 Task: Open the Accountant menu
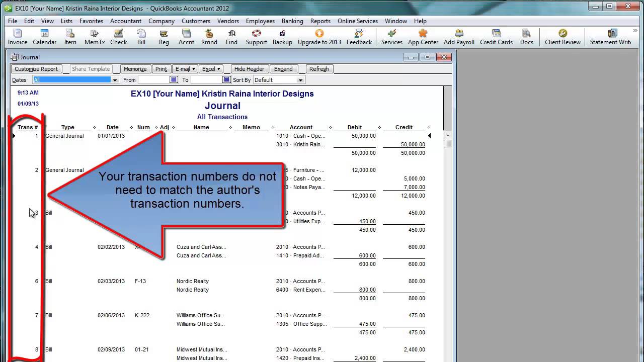click(x=126, y=21)
